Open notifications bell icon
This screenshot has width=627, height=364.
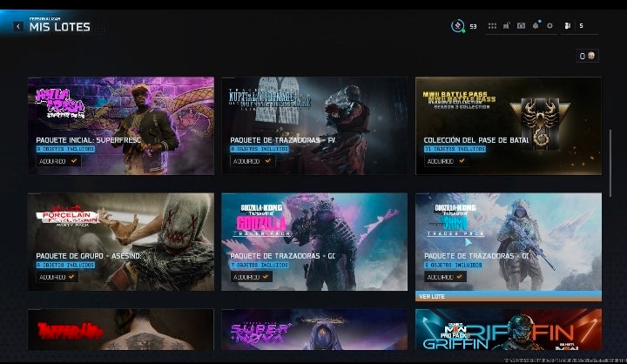(x=536, y=25)
